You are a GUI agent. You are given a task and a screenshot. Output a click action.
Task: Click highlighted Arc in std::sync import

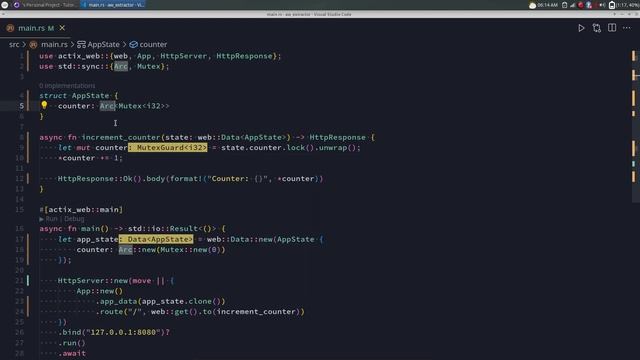click(x=121, y=66)
